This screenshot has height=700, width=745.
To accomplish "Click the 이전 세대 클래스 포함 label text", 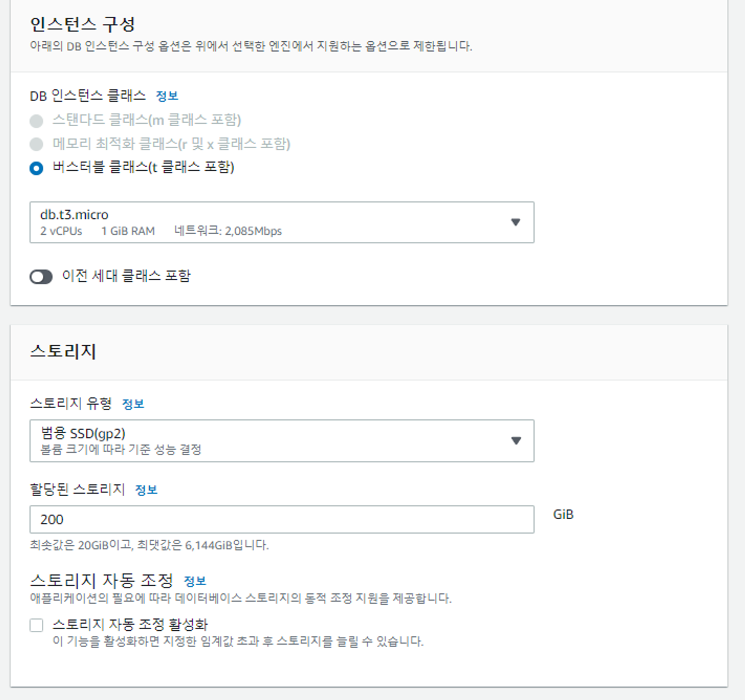I will [126, 276].
